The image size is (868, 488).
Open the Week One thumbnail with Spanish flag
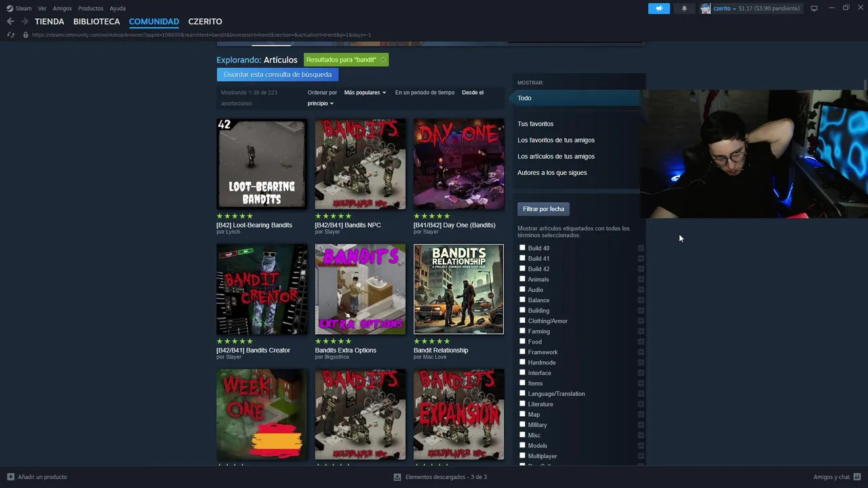262,415
